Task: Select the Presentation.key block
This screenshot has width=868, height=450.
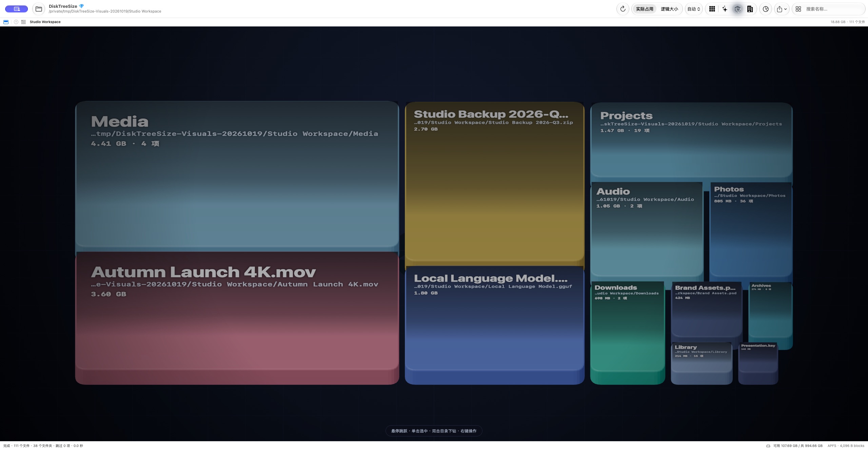Action: tap(758, 364)
